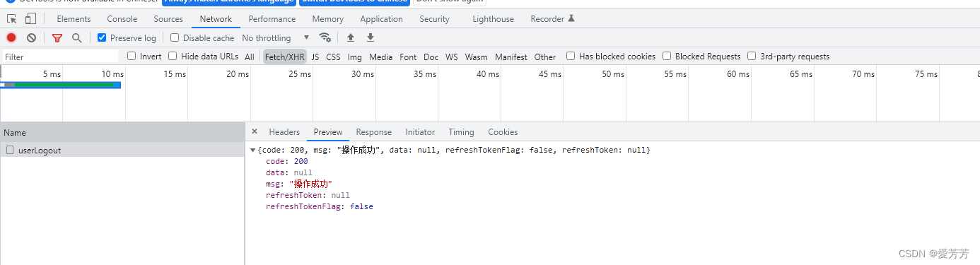Filter requests by JS
Image resolution: width=980 pixels, height=265 pixels.
coord(315,57)
